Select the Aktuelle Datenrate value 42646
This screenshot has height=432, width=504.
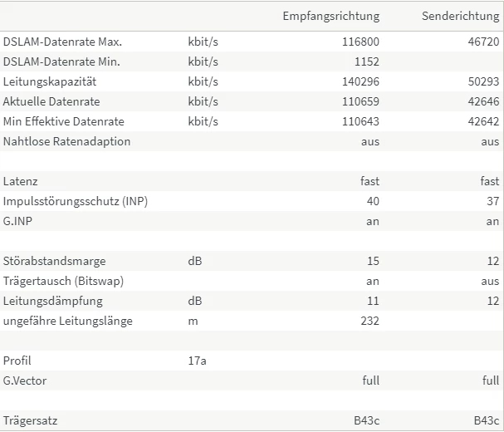click(x=483, y=101)
